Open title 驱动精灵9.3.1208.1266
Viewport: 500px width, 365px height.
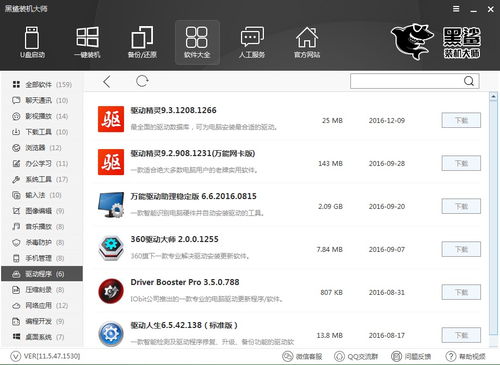173,110
